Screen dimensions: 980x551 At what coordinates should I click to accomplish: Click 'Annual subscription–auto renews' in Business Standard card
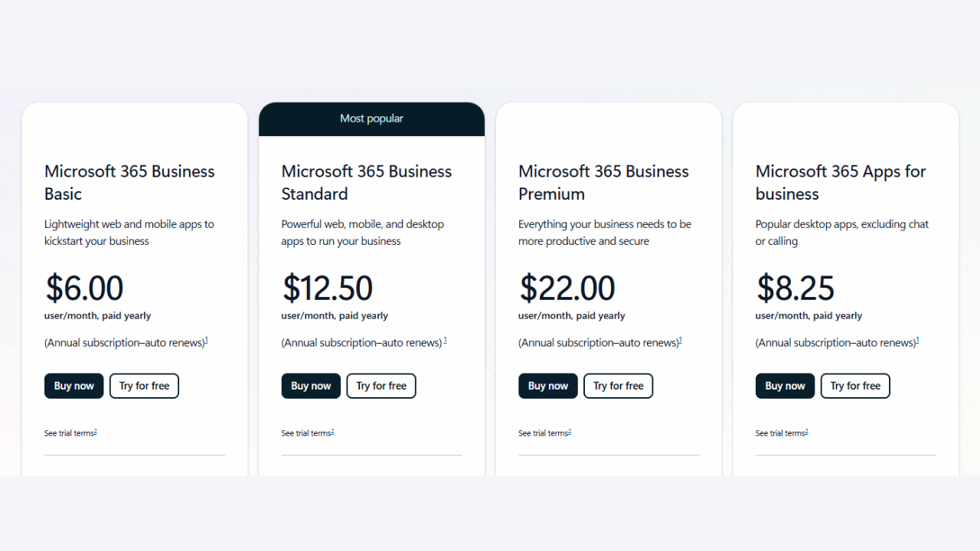click(x=361, y=343)
